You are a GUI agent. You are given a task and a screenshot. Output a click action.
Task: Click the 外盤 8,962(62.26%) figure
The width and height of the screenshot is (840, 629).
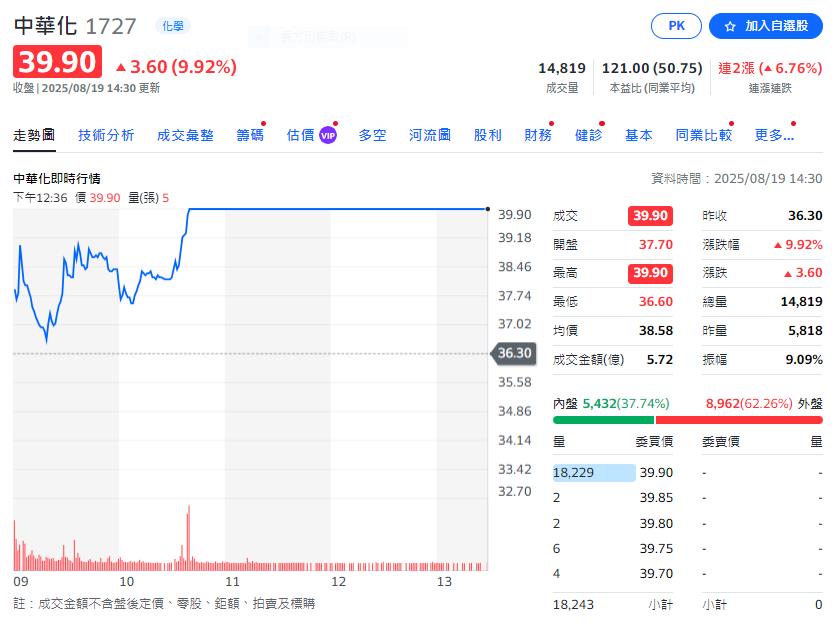[x=749, y=403]
